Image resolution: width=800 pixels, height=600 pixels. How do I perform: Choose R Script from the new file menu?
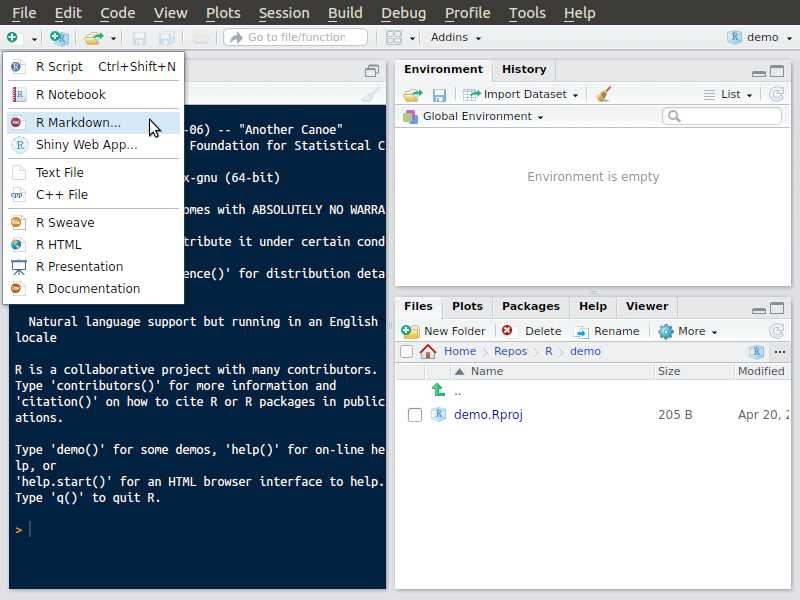93,67
